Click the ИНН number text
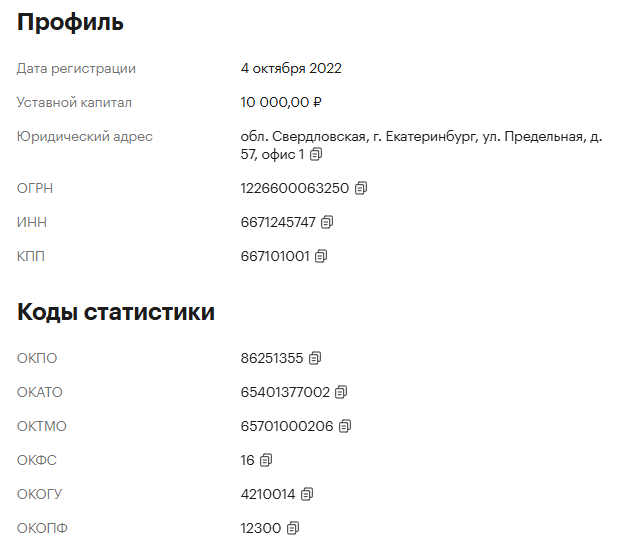This screenshot has width=626, height=548. coord(278,222)
